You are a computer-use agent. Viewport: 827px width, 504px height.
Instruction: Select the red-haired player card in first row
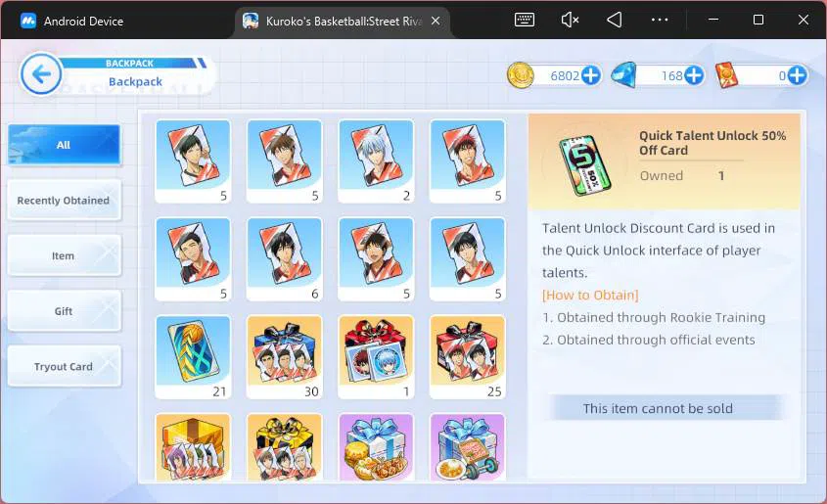(x=468, y=161)
